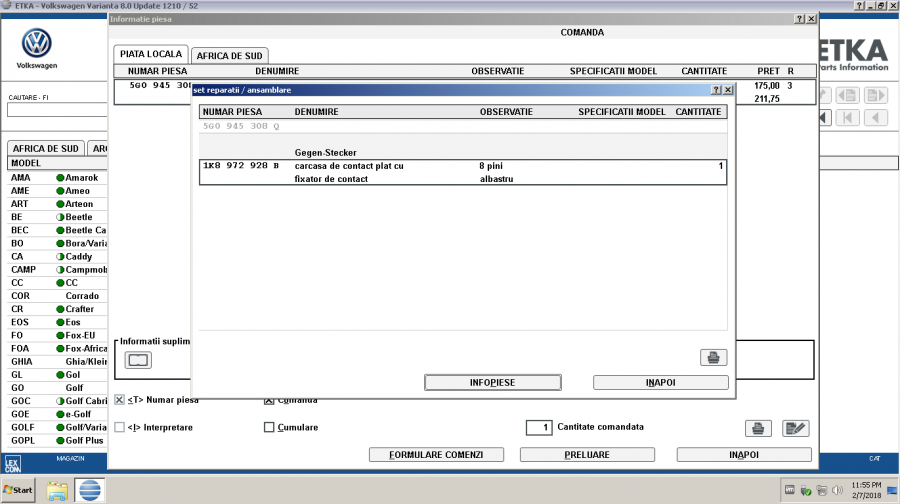Screen dimensions: 900x504
Task: Click INAPOI in set reparatii dialog
Action: (660, 382)
